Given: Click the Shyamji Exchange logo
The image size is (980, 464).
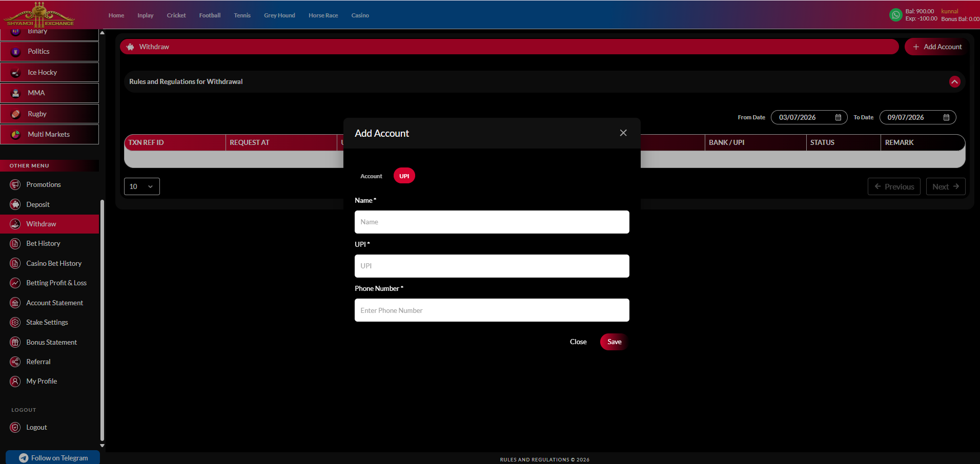Looking at the screenshot, I should click(39, 15).
